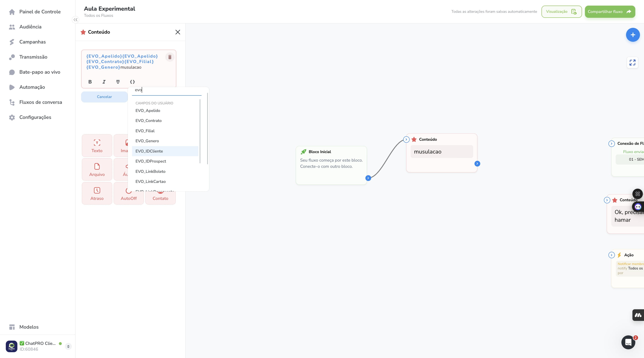
Task: Click the field list scrollbar
Action: pos(200,131)
